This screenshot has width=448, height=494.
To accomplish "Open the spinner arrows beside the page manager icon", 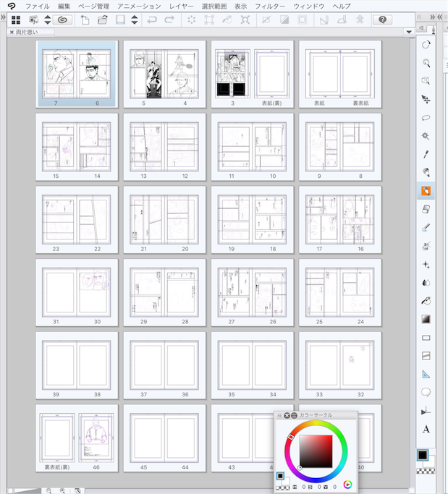I will (47, 20).
